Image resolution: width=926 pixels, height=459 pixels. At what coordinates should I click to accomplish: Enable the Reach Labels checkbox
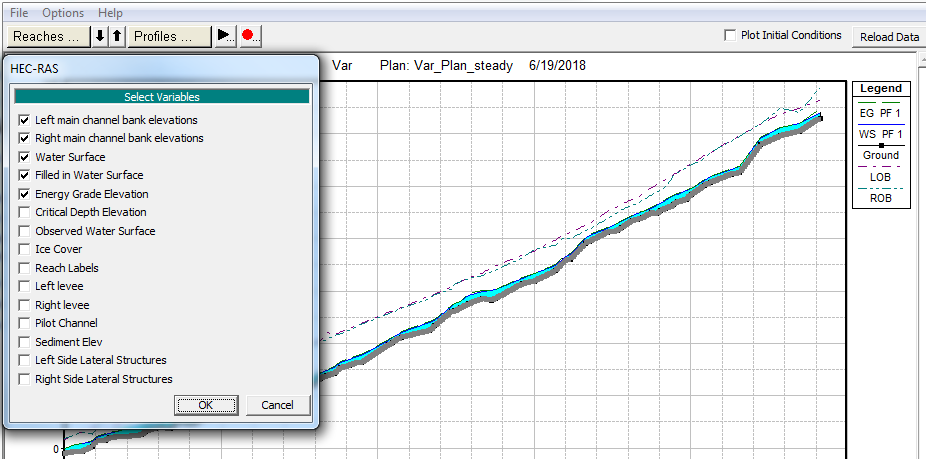24,268
